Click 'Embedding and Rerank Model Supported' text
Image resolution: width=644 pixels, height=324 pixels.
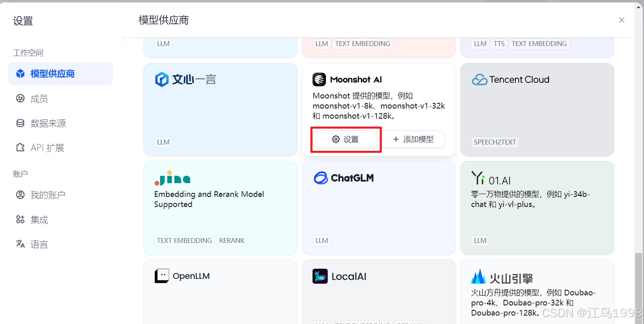[209, 199]
